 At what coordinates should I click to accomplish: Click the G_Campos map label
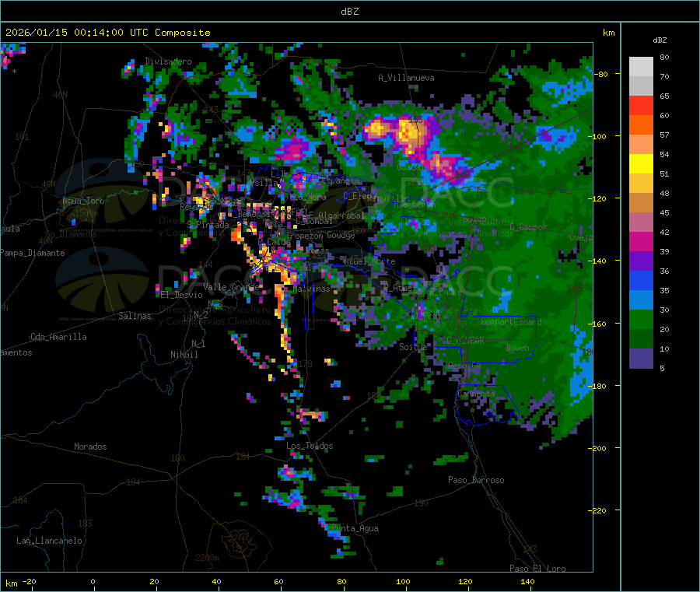coord(528,227)
